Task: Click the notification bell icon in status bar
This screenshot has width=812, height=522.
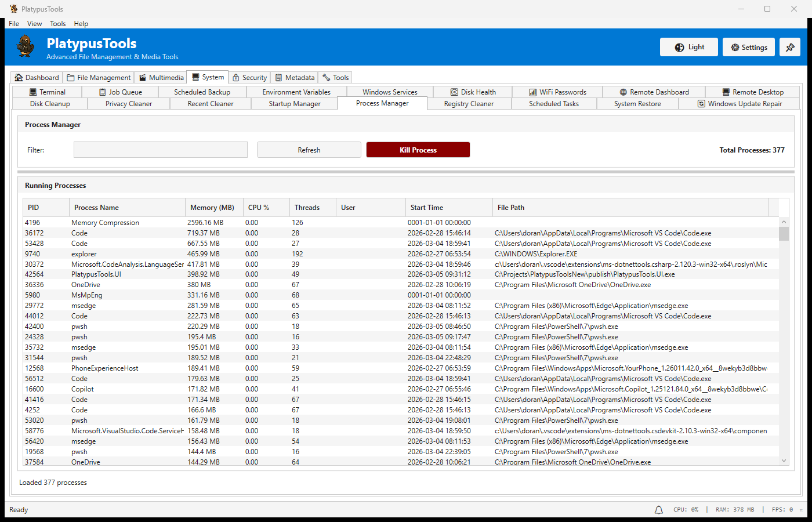Action: pos(659,510)
